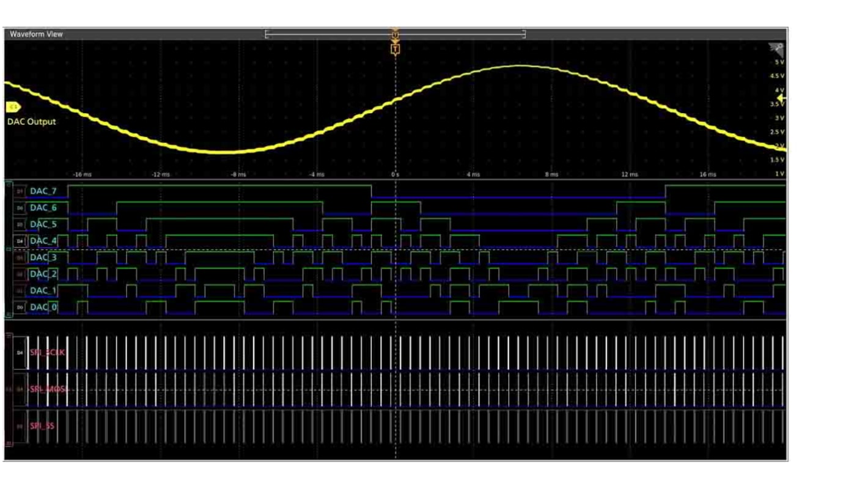Switch to the Waveform View tab
Screen dimensions: 868x488
click(x=35, y=34)
